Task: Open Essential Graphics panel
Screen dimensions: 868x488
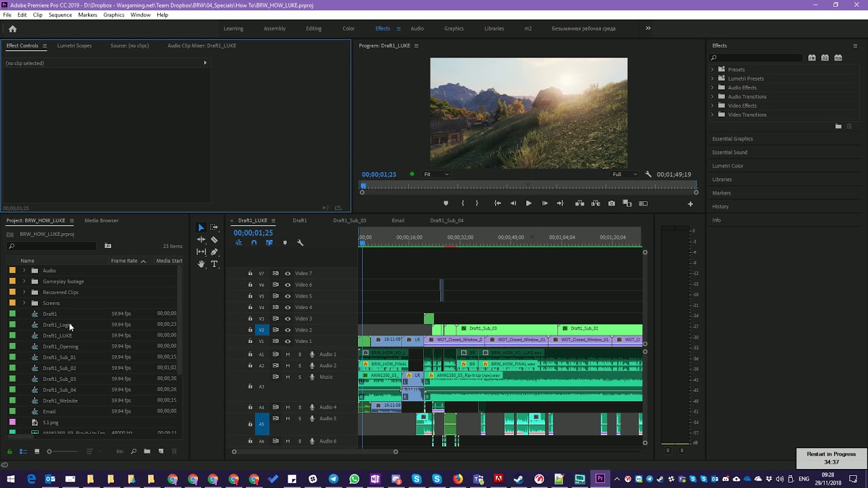Action: coord(732,139)
